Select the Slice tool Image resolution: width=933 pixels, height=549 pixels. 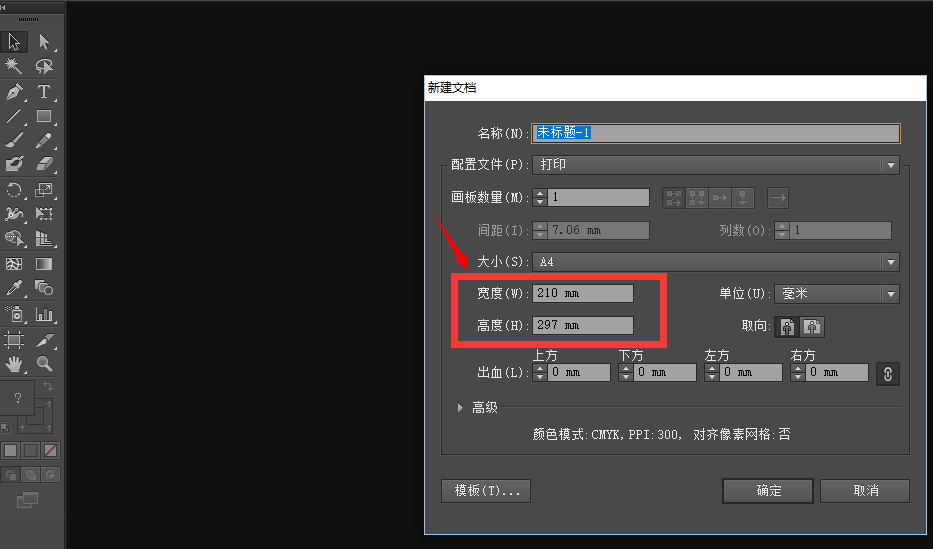coord(44,340)
